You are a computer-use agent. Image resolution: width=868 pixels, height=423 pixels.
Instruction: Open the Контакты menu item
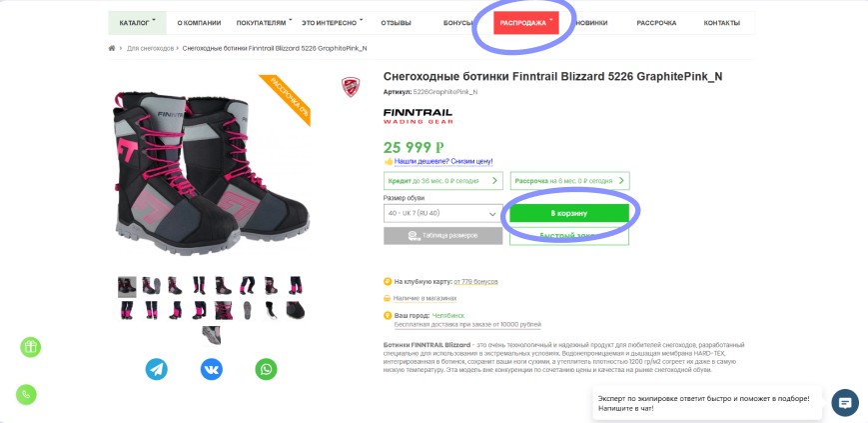click(721, 22)
